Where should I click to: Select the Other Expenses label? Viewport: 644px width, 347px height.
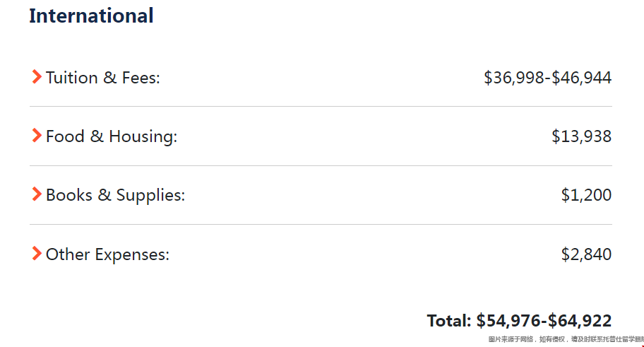coord(107,254)
